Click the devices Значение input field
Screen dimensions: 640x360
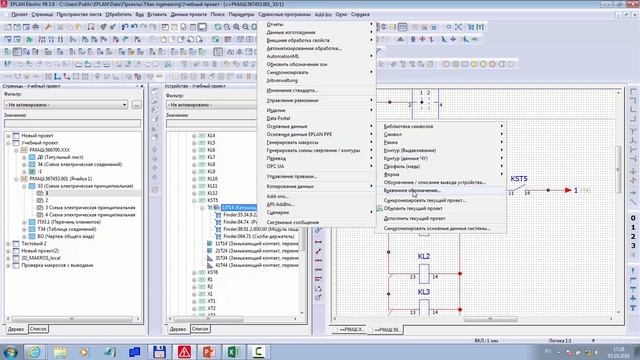point(211,124)
